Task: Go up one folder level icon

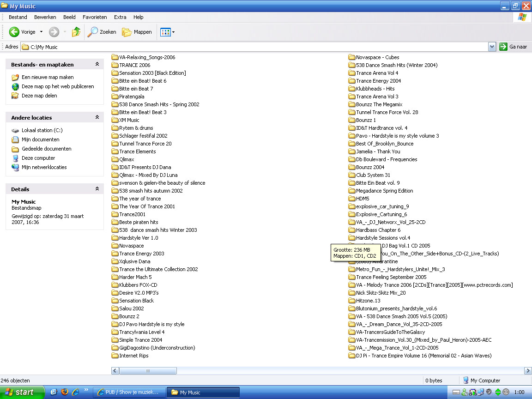Action: coord(76,32)
